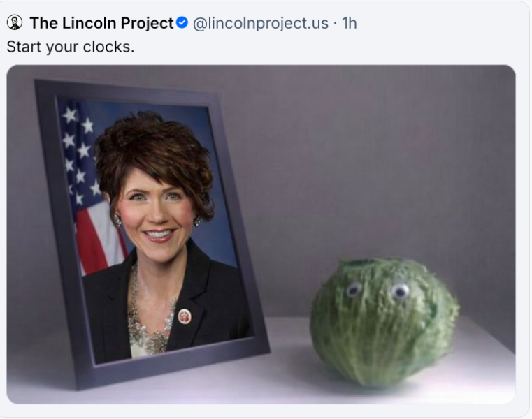
Task: Click the "Start your clocks." post text
Action: click(70, 48)
